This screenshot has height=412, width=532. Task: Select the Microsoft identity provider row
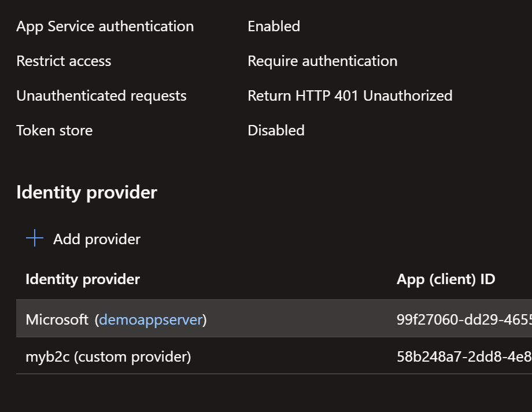coord(231,319)
